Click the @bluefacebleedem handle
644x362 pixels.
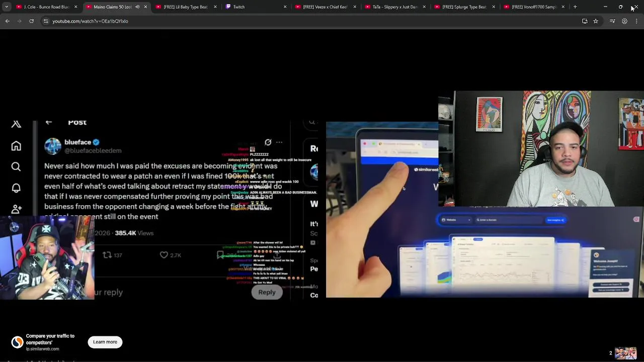(x=93, y=150)
